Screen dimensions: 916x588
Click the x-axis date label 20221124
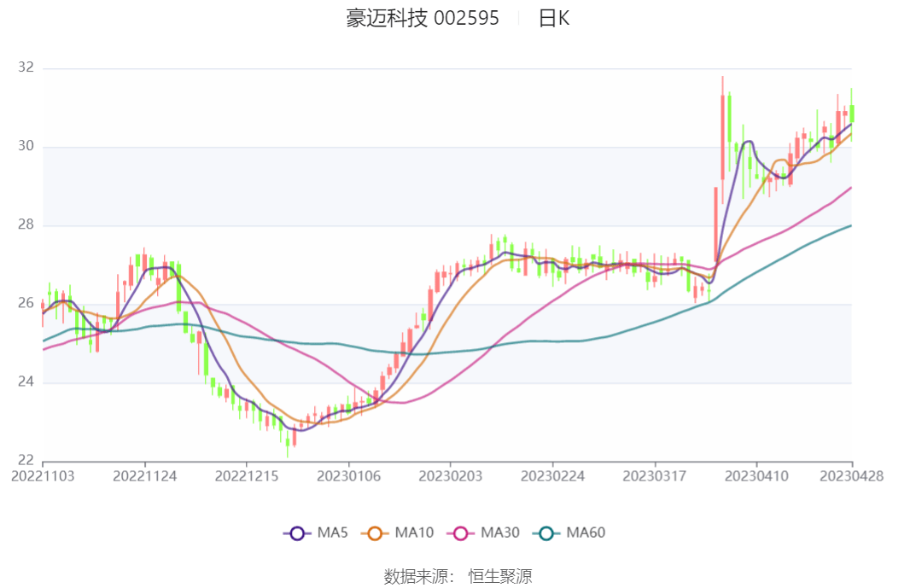[145, 476]
